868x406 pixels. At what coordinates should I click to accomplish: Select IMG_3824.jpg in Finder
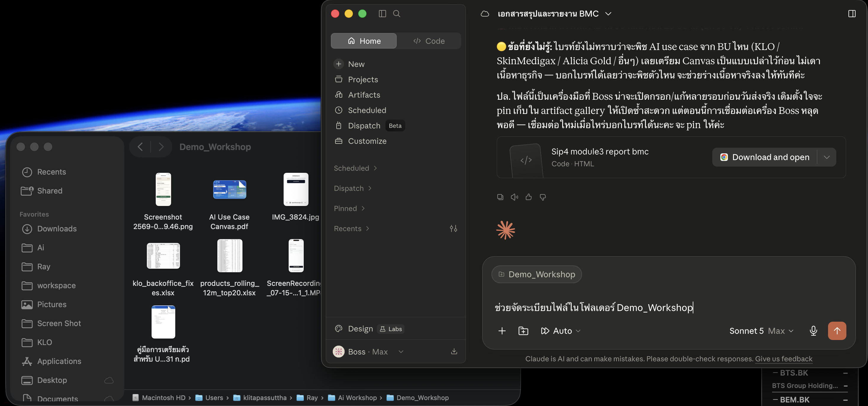pyautogui.click(x=295, y=197)
